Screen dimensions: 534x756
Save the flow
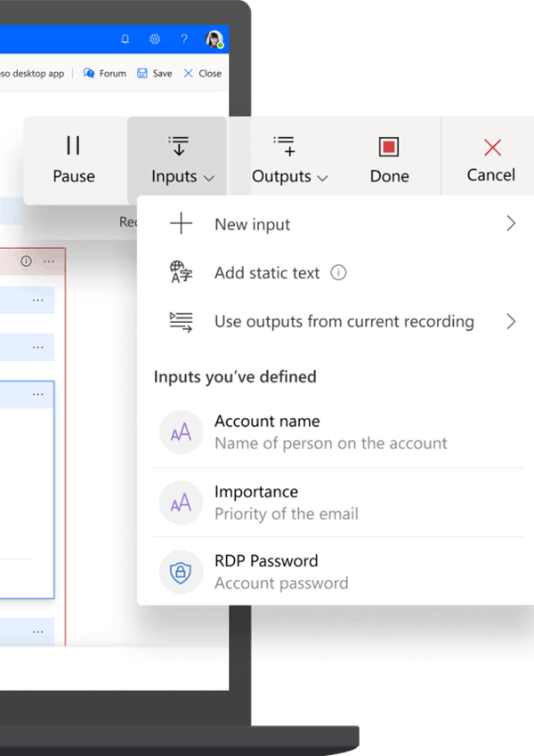pyautogui.click(x=155, y=74)
